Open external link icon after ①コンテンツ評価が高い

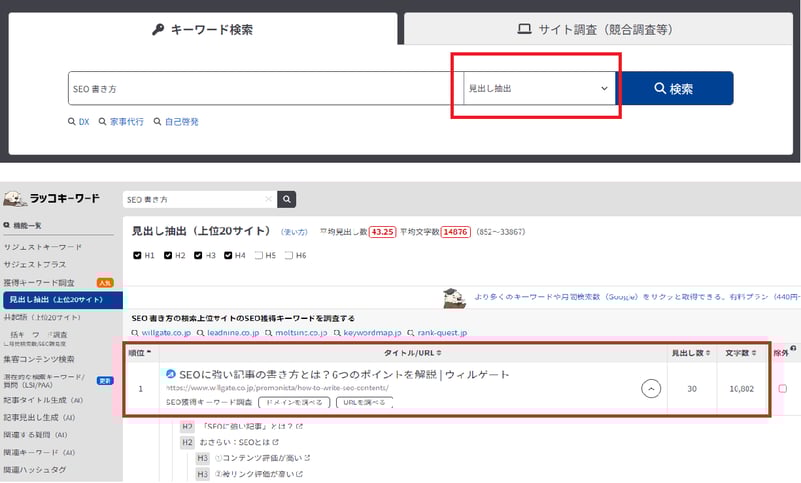coord(307,457)
